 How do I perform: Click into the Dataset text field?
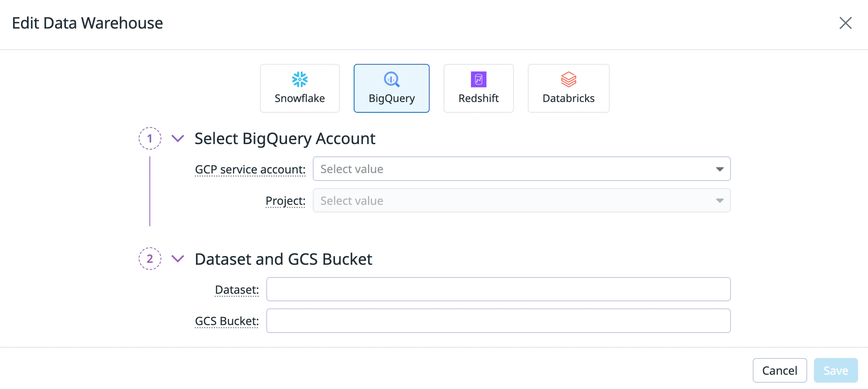click(x=498, y=289)
